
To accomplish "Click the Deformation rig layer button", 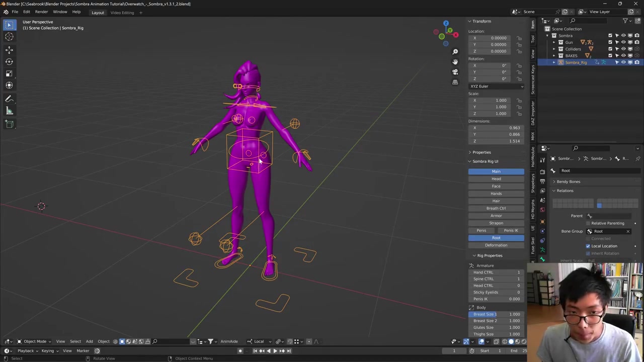I will click(496, 245).
